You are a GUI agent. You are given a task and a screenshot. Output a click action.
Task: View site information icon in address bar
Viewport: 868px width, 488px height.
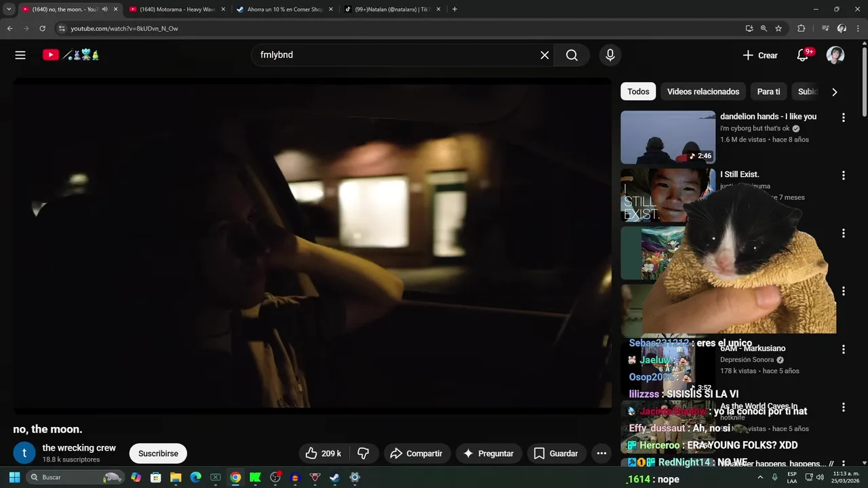tap(62, 28)
